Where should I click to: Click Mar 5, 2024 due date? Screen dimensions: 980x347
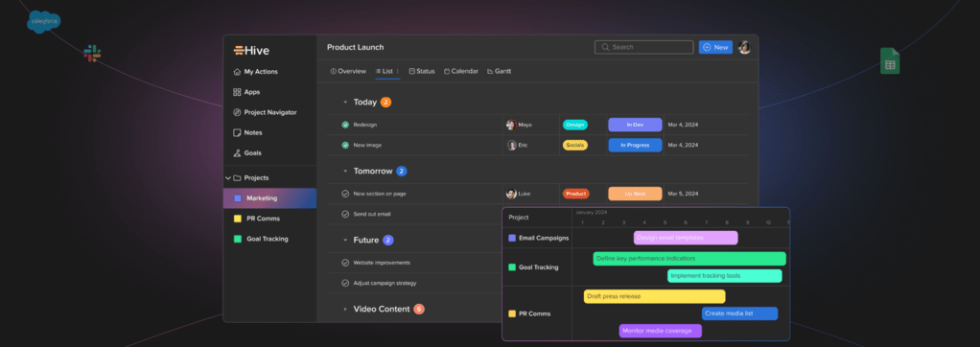click(683, 194)
